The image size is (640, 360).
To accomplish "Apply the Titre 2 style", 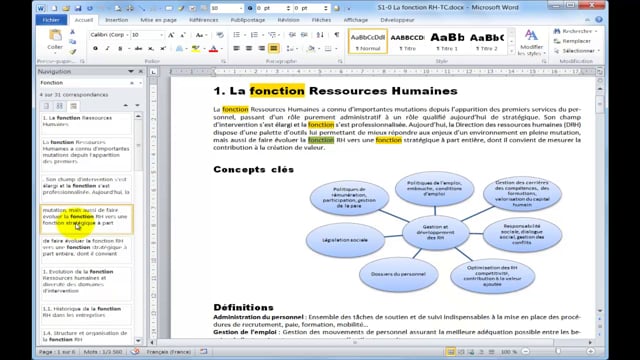I will (x=487, y=41).
